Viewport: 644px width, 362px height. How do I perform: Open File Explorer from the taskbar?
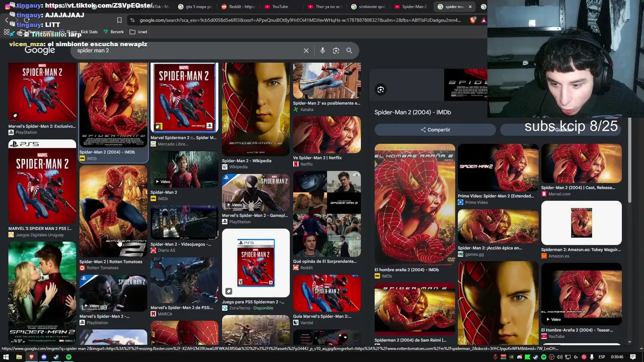(x=19, y=357)
